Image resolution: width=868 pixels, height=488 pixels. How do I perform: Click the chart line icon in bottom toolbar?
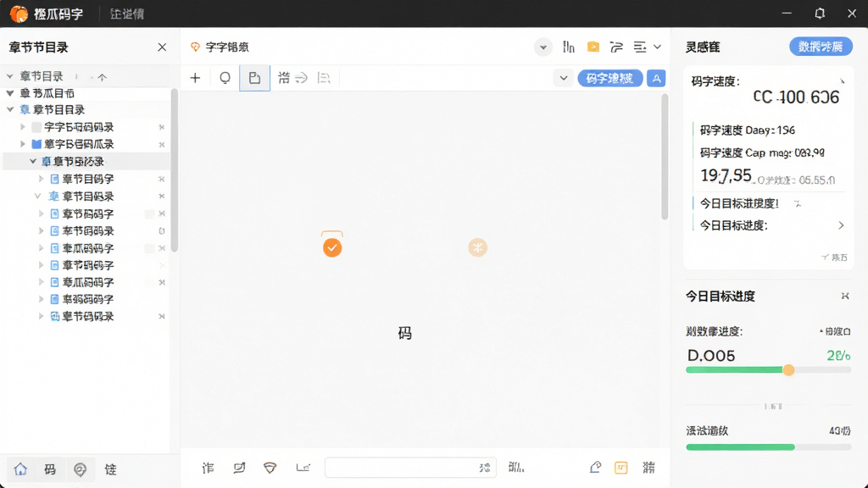coord(303,468)
